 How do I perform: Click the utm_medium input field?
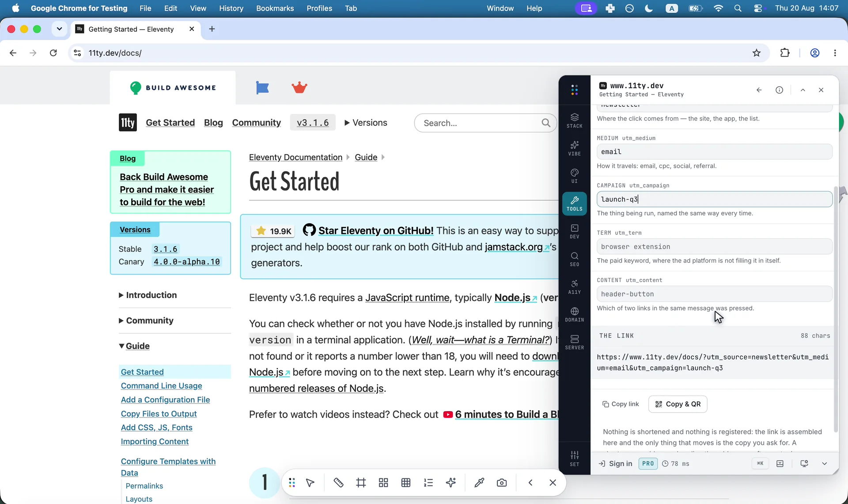(x=714, y=152)
